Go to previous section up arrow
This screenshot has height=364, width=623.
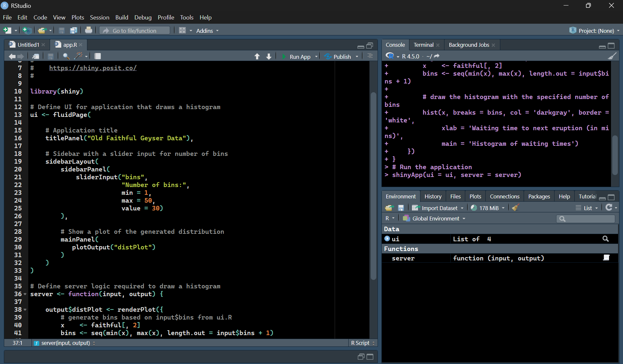coord(257,56)
